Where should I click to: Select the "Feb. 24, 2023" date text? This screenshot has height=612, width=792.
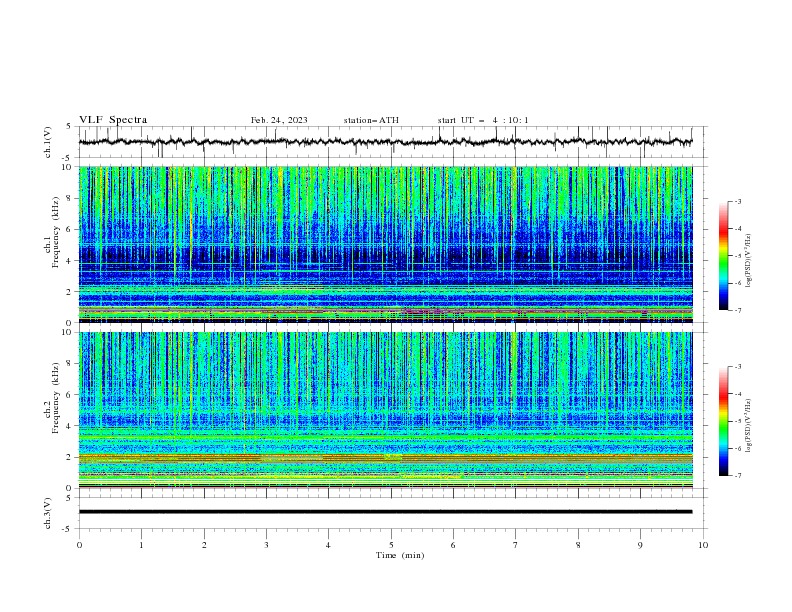pos(279,120)
